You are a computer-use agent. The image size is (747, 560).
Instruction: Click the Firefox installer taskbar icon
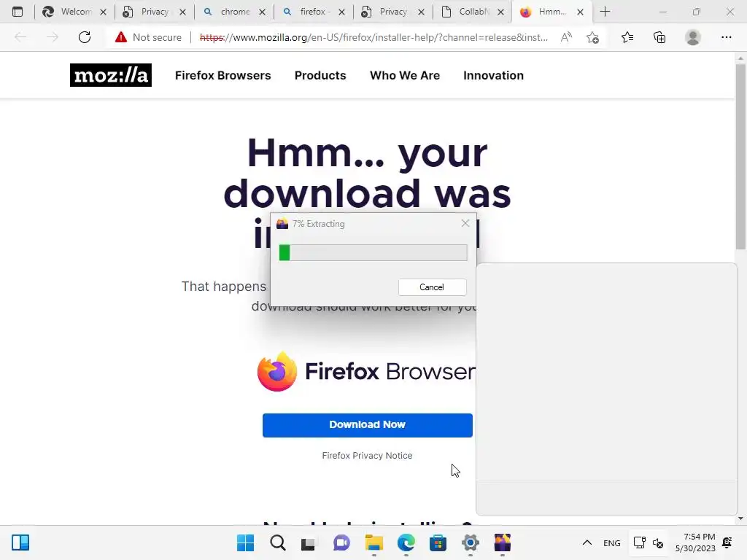(x=503, y=542)
